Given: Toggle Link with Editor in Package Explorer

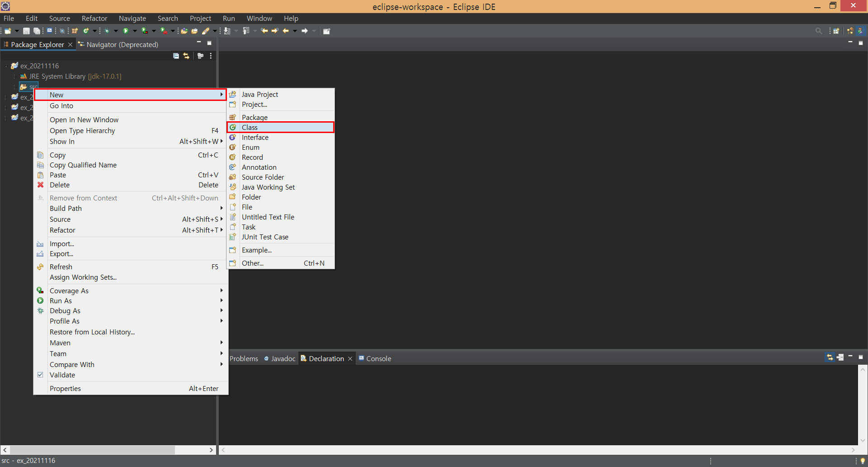Looking at the screenshot, I should pyautogui.click(x=186, y=56).
